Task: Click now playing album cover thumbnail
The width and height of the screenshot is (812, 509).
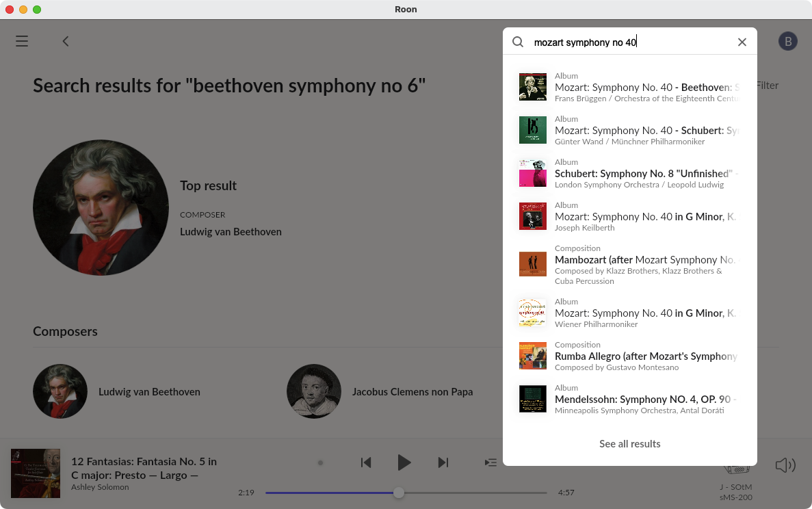Action: tap(36, 473)
